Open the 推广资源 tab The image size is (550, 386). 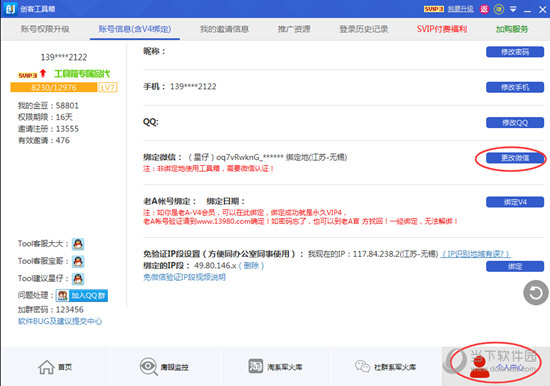(294, 29)
